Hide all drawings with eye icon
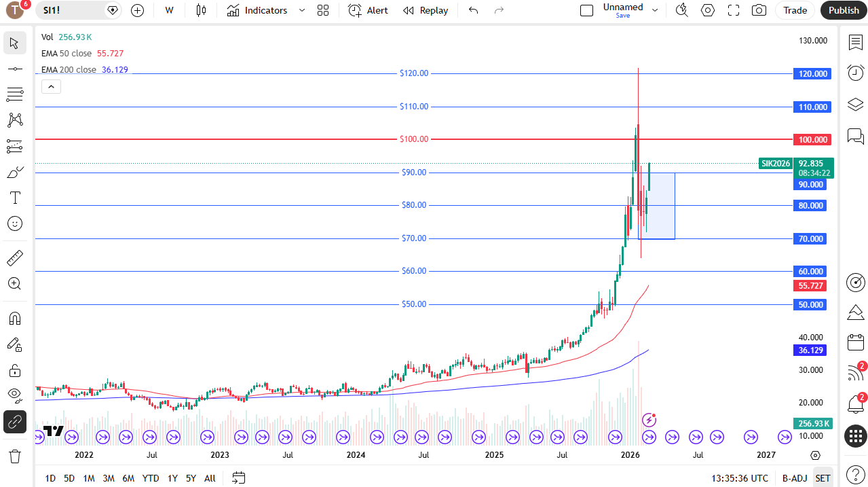 15,396
